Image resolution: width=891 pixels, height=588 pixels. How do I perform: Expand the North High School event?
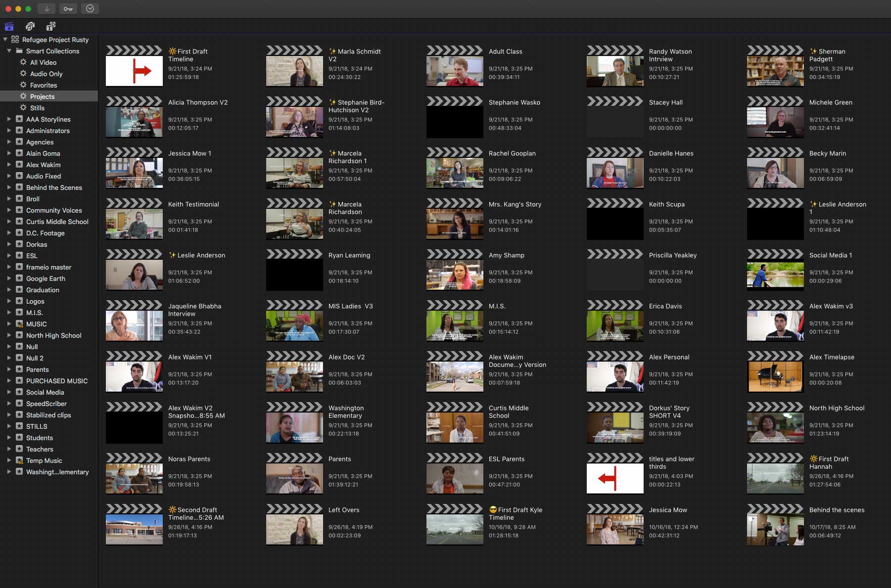pyautogui.click(x=9, y=335)
